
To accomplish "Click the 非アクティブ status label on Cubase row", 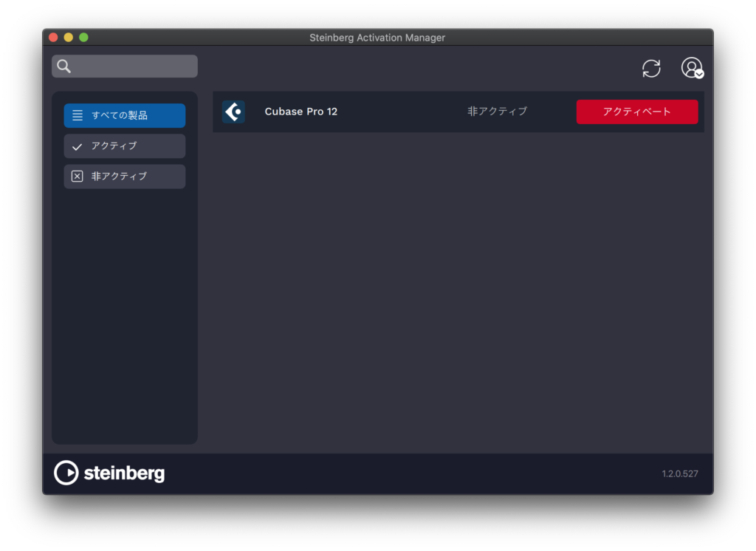I will [497, 112].
